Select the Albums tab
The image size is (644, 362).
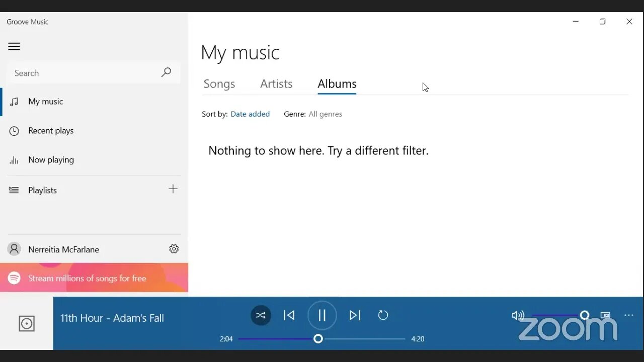[x=337, y=84]
